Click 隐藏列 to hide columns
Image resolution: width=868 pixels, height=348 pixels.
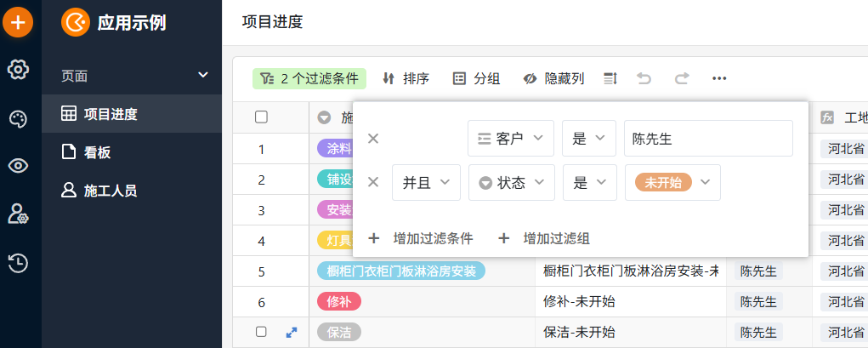pos(553,79)
